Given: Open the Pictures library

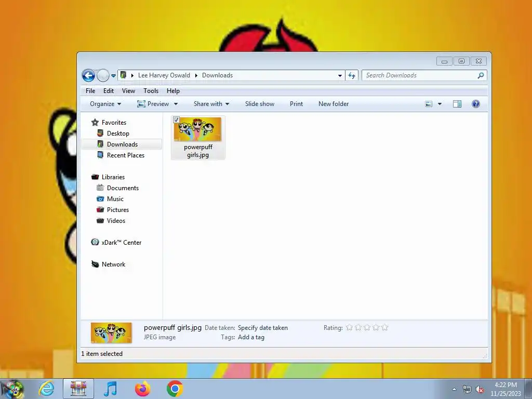Looking at the screenshot, I should (118, 210).
